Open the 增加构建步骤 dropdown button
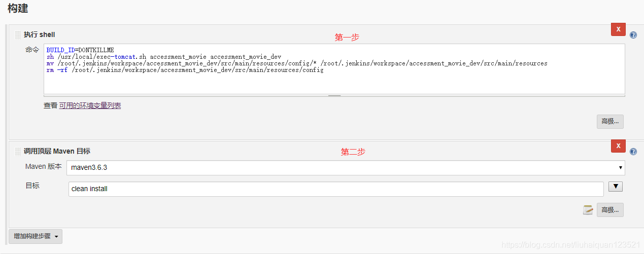The width and height of the screenshot is (644, 254). click(x=36, y=236)
